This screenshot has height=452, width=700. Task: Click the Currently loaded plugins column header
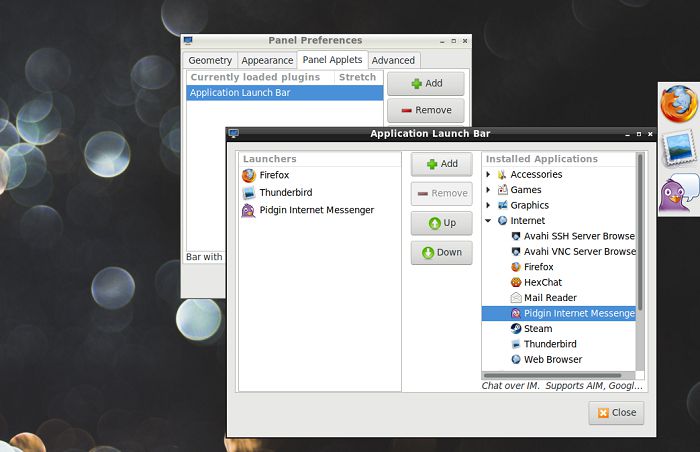tap(260, 77)
